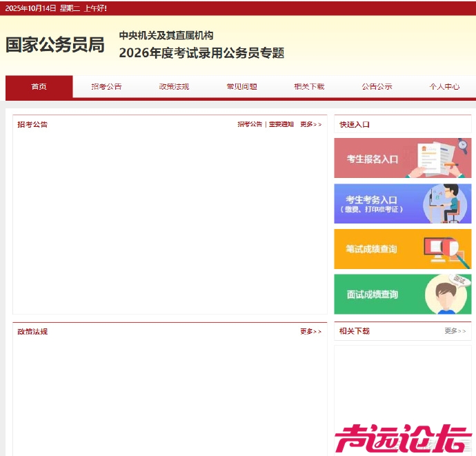
Task: Click 更多>> in the 政策法规 panel
Action: (311, 331)
